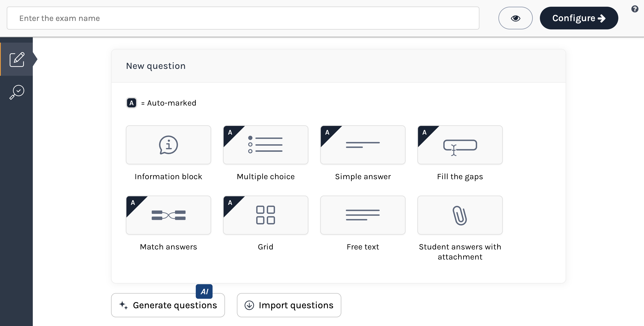Select the Free text question icon
This screenshot has width=644, height=326.
coord(362,215)
